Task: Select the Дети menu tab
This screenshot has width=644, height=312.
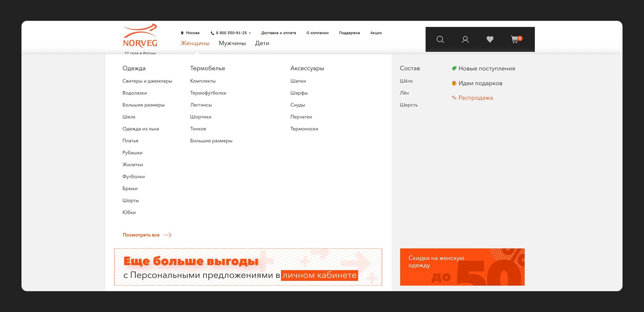Action: (x=262, y=43)
